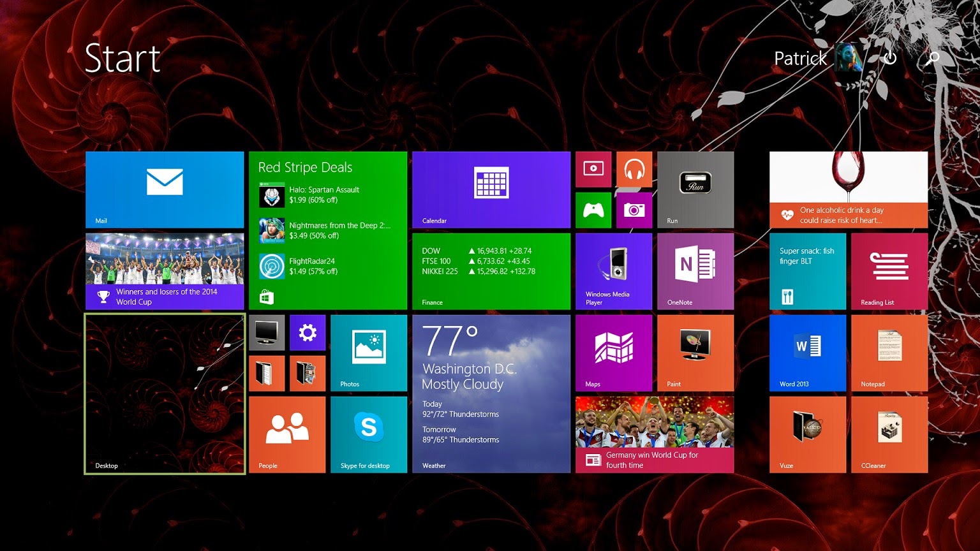Click the 77° temperature reading
Image resolution: width=980 pixels, height=551 pixels.
[x=450, y=341]
